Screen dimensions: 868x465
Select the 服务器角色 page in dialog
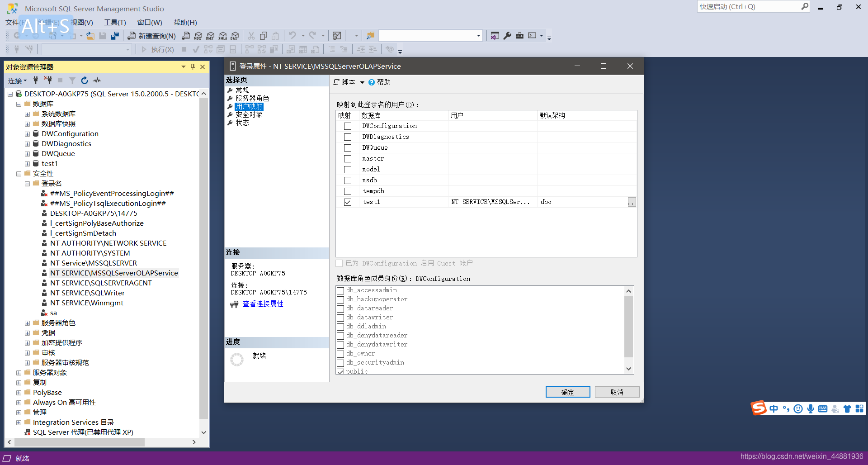pyautogui.click(x=252, y=98)
